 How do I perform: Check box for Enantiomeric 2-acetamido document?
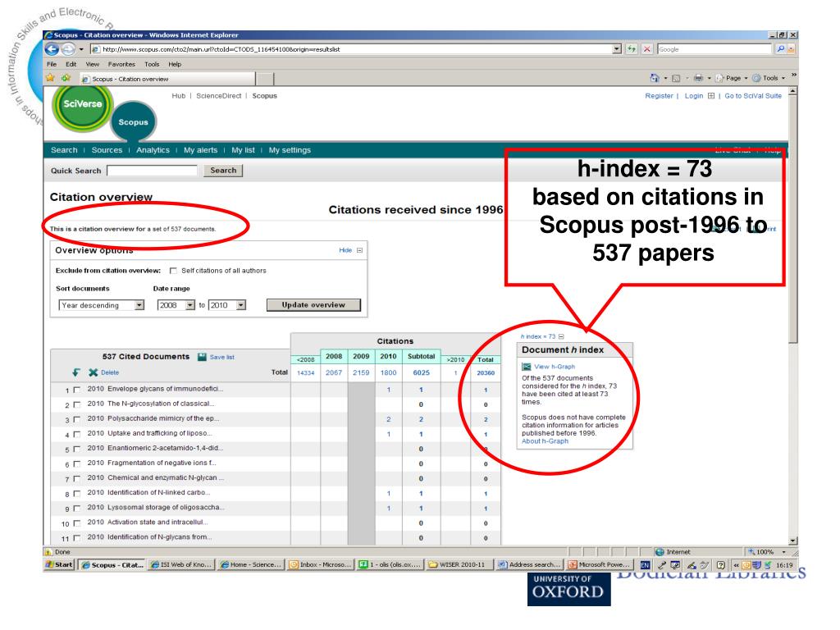coord(76,449)
